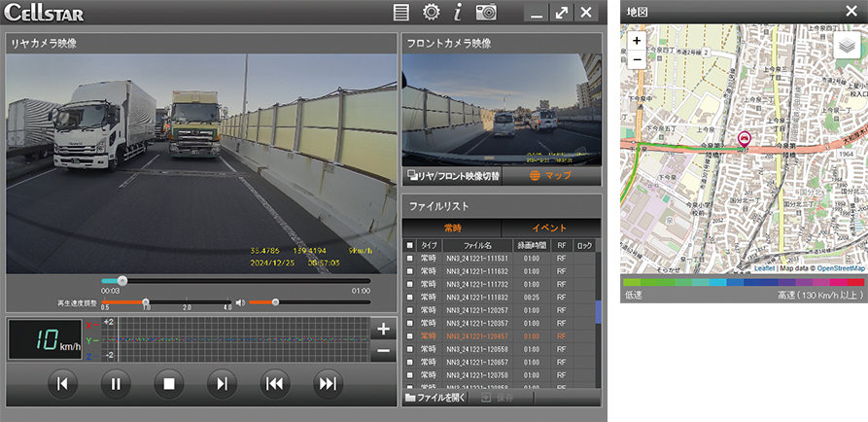Viewport: 868px width, 422px height.
Task: Click the リヤ/フロント映像切替 button
Action: 452,177
